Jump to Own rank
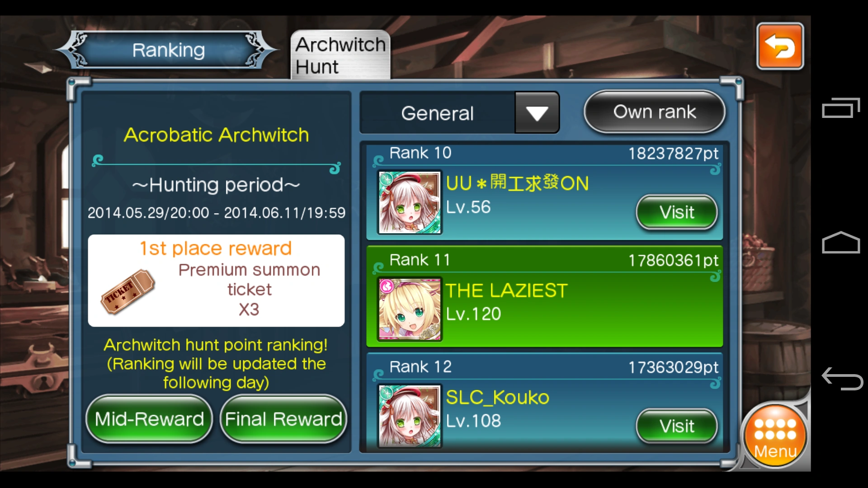868x488 pixels. point(654,112)
